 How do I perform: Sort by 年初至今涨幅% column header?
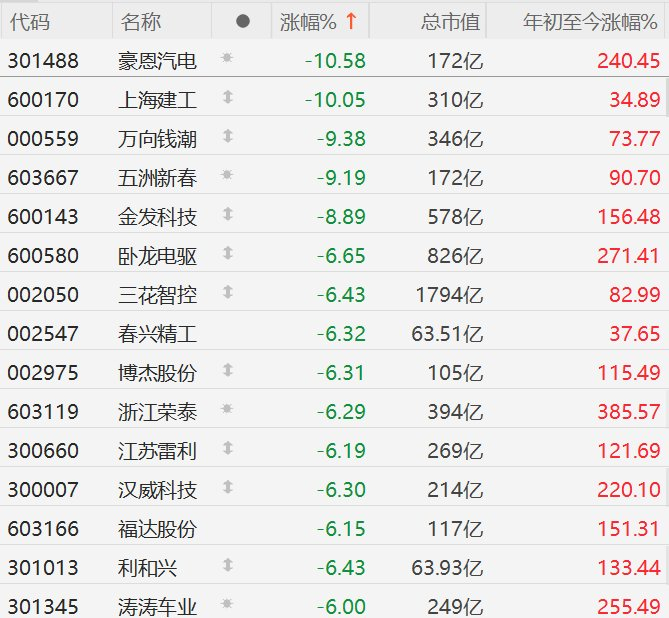(x=590, y=22)
